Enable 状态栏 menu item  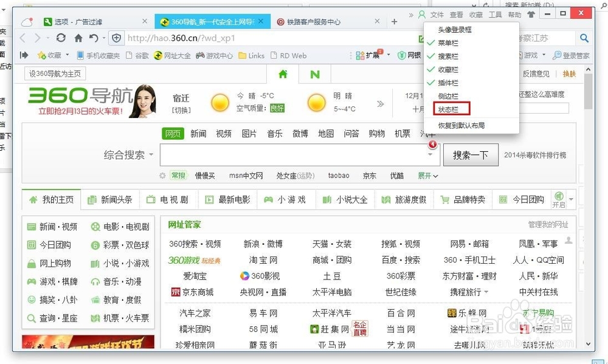471,109
